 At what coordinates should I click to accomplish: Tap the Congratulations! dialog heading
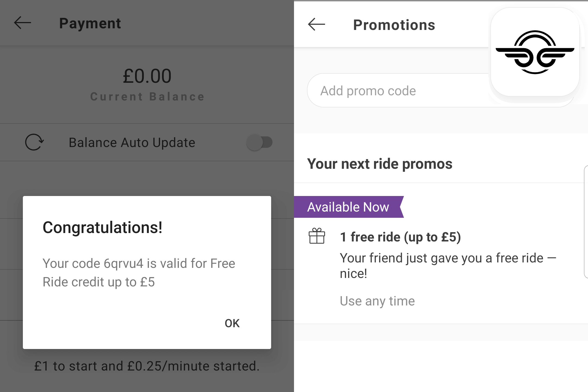point(102,228)
